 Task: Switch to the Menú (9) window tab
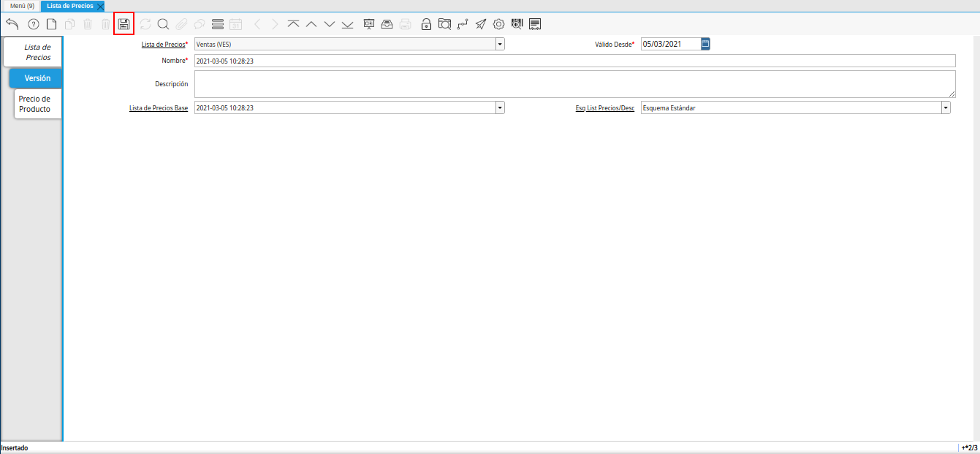coord(22,6)
